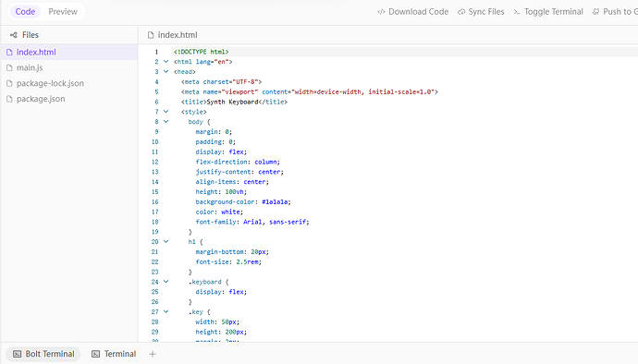Click the file icon beside index.html in sidebar
Viewport: 638px width, 364px height.
[9, 52]
